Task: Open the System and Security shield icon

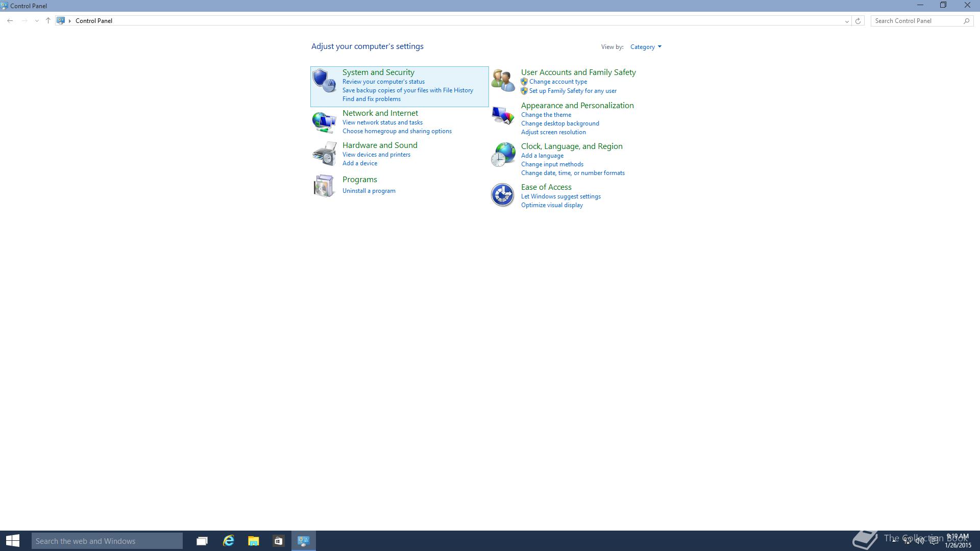Action: [324, 81]
